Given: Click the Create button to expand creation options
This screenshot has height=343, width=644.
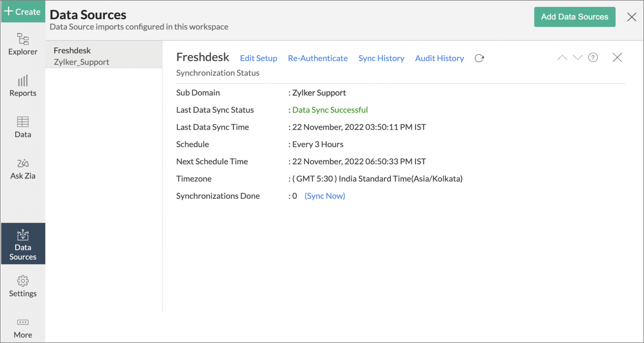Looking at the screenshot, I should click(23, 12).
